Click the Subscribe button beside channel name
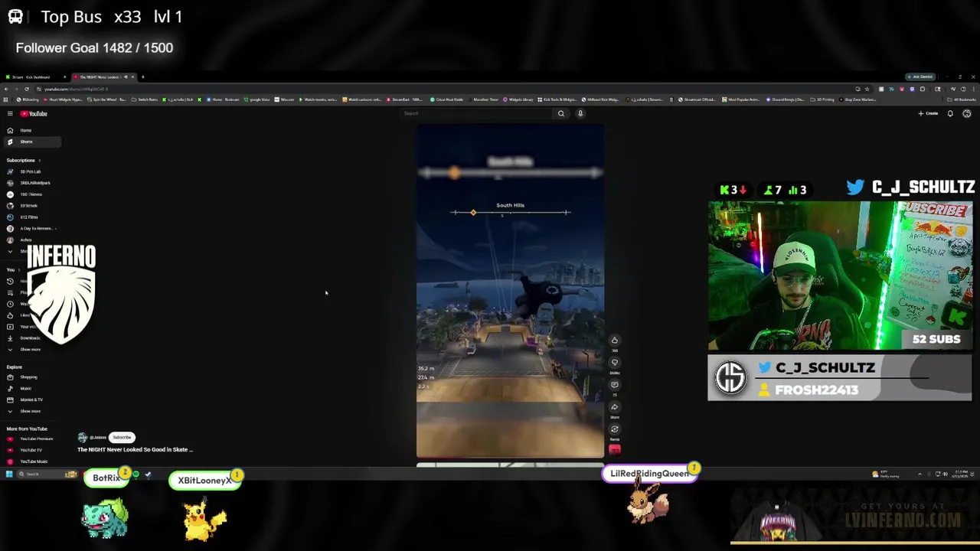 pyautogui.click(x=122, y=438)
